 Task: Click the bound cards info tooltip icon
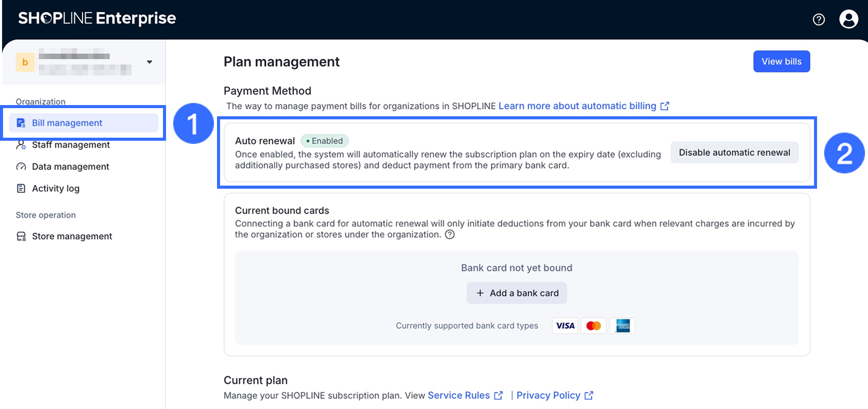click(x=450, y=235)
